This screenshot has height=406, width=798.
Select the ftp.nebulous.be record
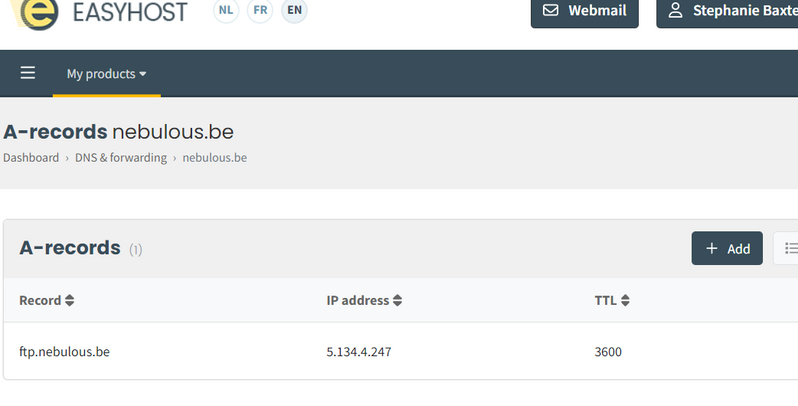(64, 352)
